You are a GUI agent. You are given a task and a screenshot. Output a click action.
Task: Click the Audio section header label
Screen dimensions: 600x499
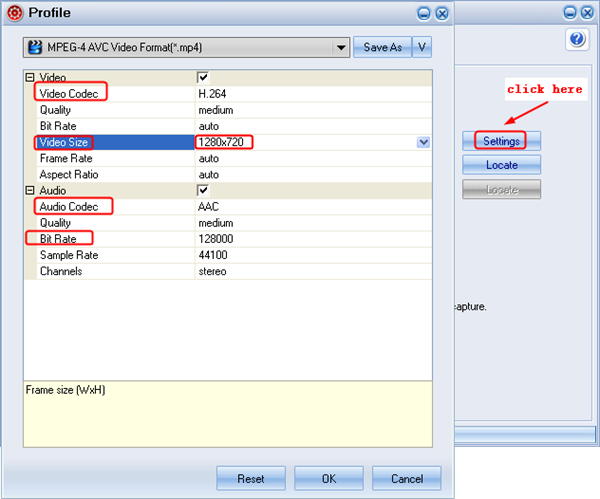pyautogui.click(x=53, y=190)
